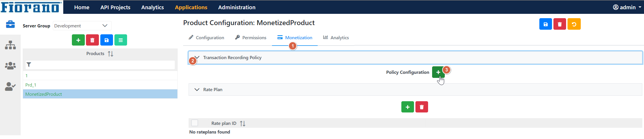Collapse the Transaction Recording Policy section
This screenshot has height=139, width=644.
coord(197,57)
